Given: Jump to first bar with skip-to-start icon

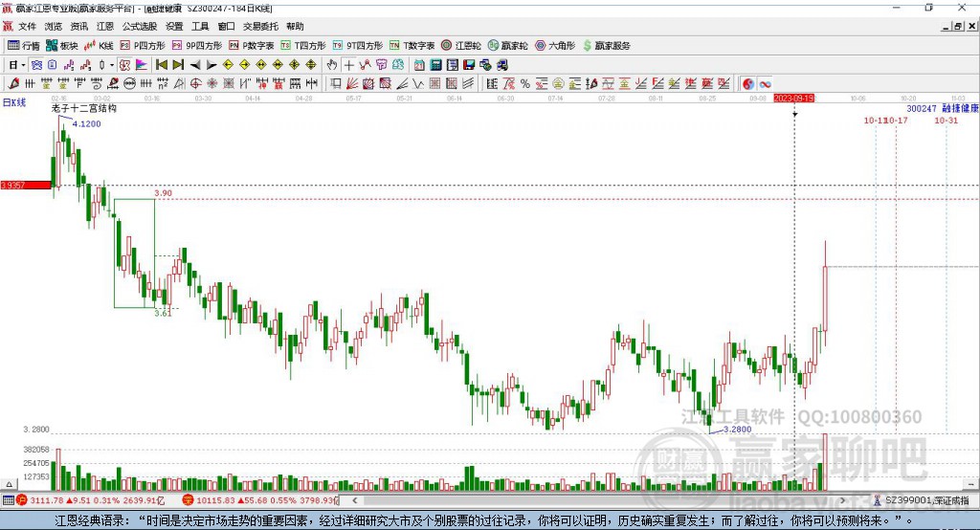Looking at the screenshot, I should [x=161, y=65].
